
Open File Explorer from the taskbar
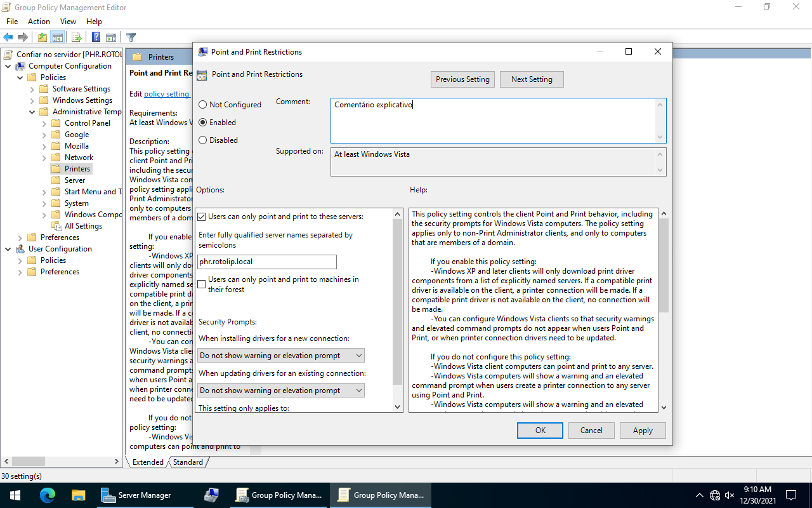pyautogui.click(x=78, y=495)
